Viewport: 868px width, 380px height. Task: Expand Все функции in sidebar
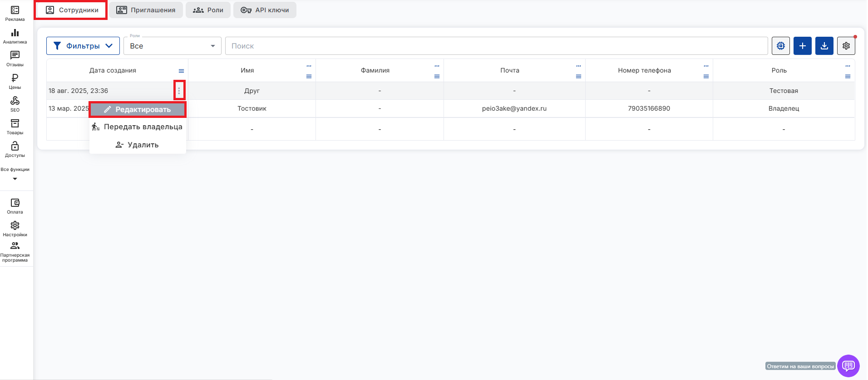[x=15, y=174]
